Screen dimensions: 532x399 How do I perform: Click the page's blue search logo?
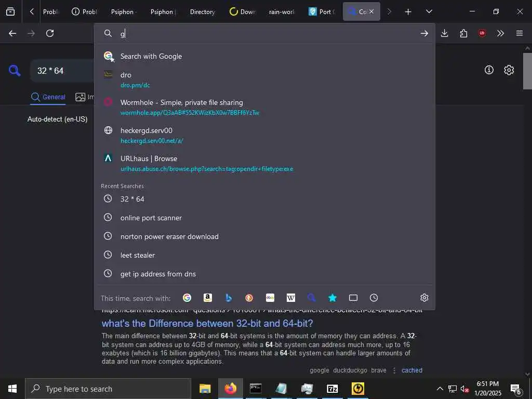15,71
